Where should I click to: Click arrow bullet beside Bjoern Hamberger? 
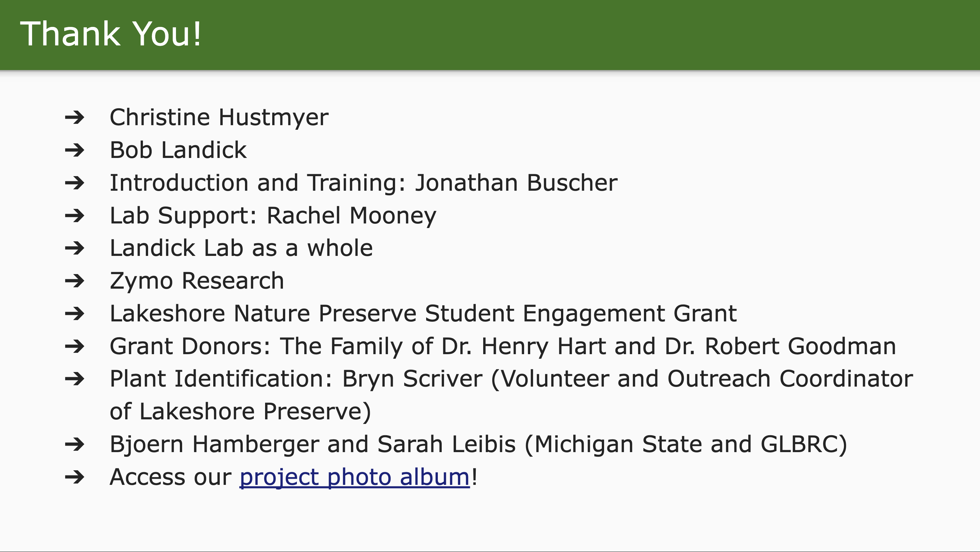(75, 445)
